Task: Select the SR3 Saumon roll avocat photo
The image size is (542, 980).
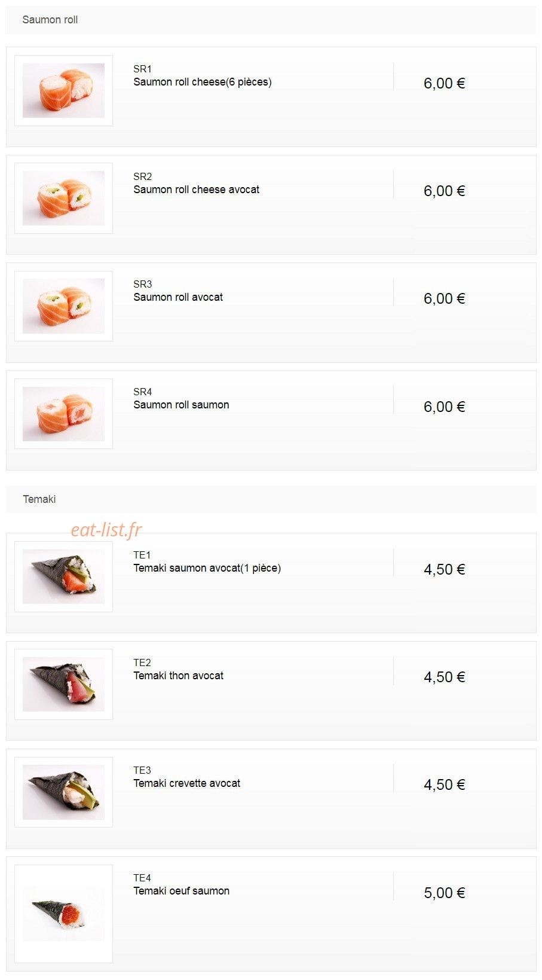Action: pyautogui.click(x=63, y=306)
